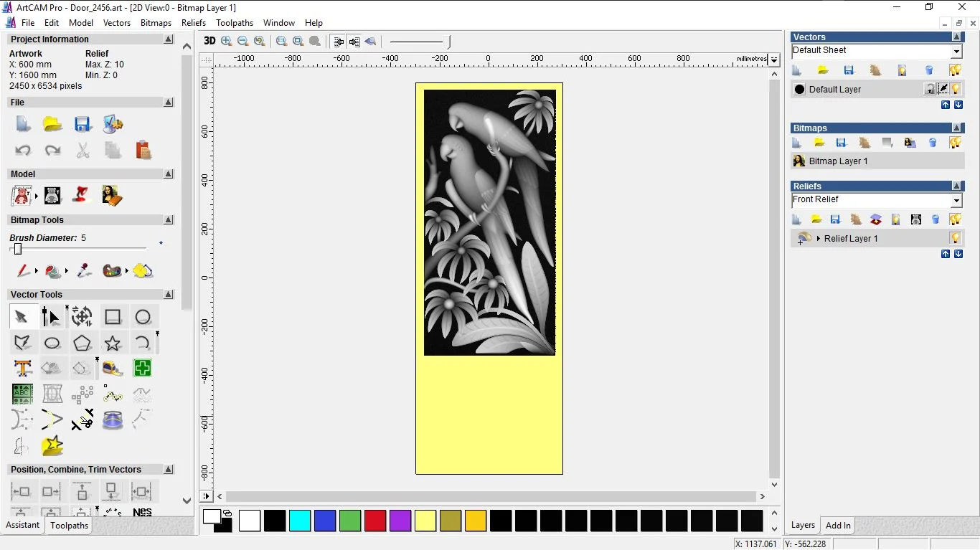Switch to the Toolpaths tab
This screenshot has height=550, width=980.
[x=70, y=526]
